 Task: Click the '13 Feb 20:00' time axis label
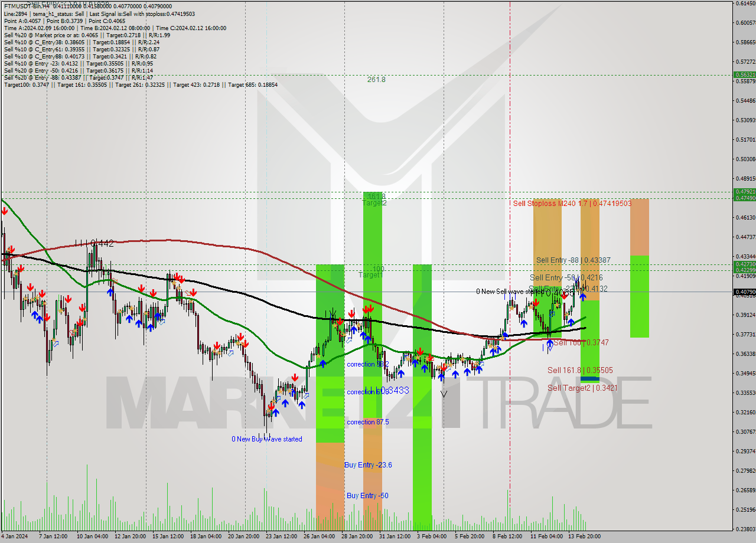(x=585, y=537)
